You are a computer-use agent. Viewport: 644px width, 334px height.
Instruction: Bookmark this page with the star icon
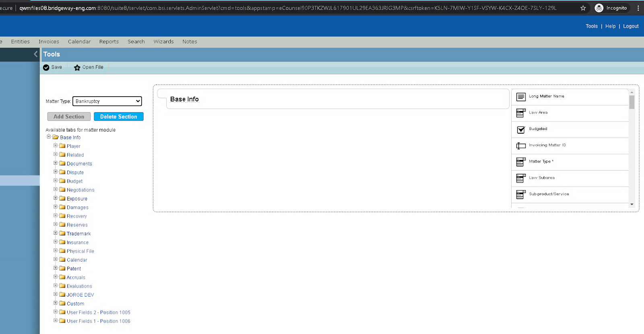pyautogui.click(x=583, y=8)
